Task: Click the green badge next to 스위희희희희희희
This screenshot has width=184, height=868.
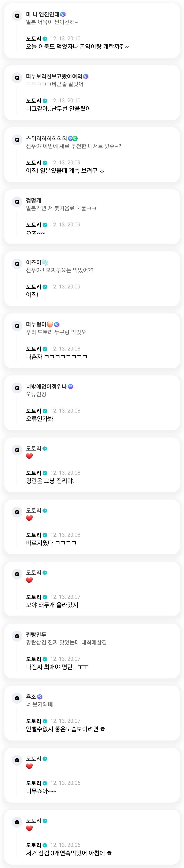Action: coord(75,138)
